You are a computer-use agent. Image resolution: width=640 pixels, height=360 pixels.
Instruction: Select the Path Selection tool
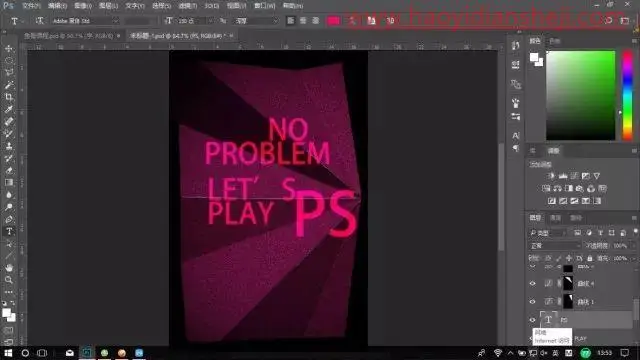pos(9,244)
